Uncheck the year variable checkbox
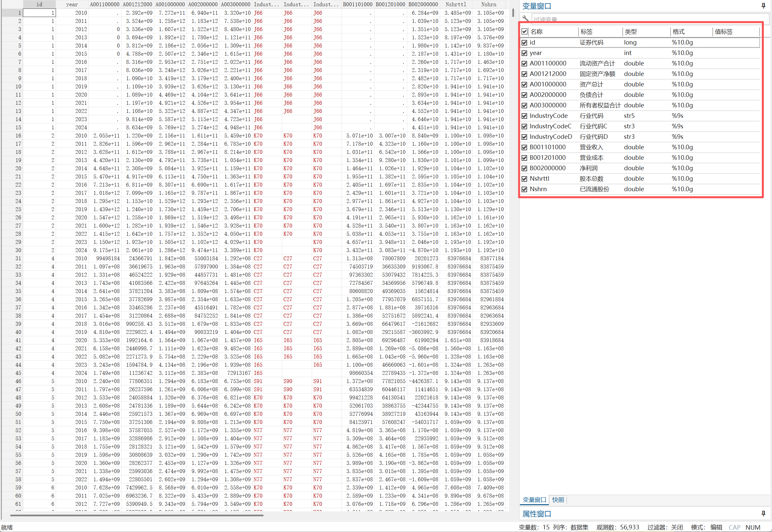Image resolution: width=772 pixels, height=532 pixels. pos(524,53)
